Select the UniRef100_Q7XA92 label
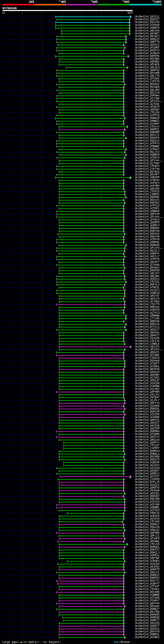Screen dimensions: 164x644 (x=147, y=79)
